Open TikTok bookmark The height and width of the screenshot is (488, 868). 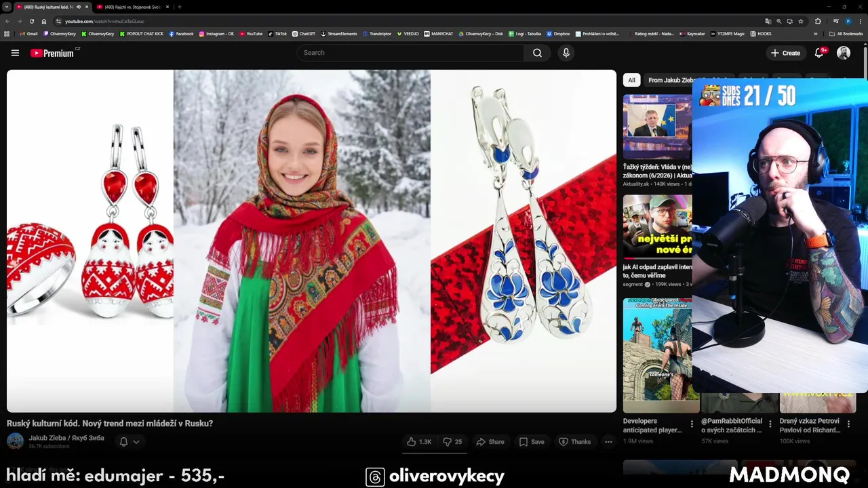[x=277, y=33]
